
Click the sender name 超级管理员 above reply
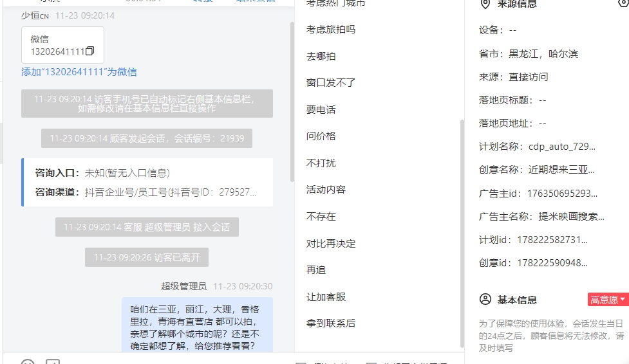[x=183, y=286]
